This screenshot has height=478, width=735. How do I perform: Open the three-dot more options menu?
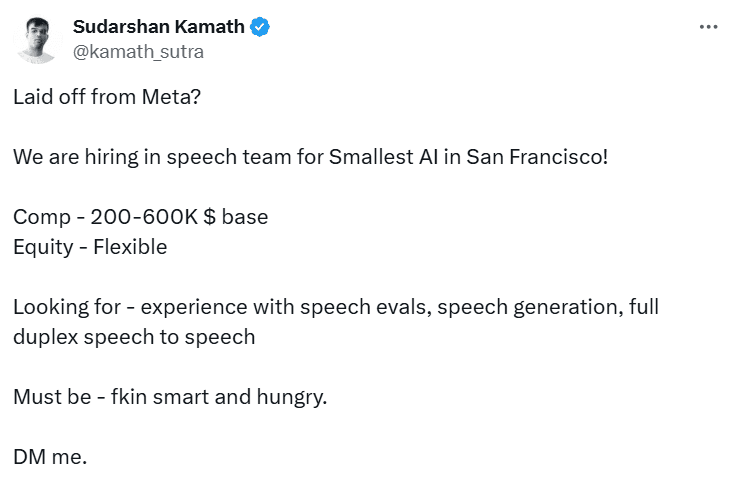click(709, 27)
